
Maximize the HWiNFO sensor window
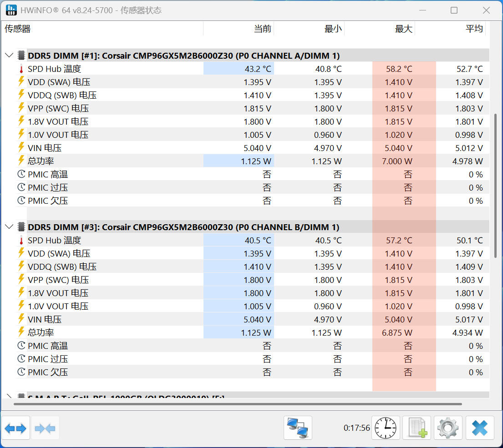(x=454, y=10)
